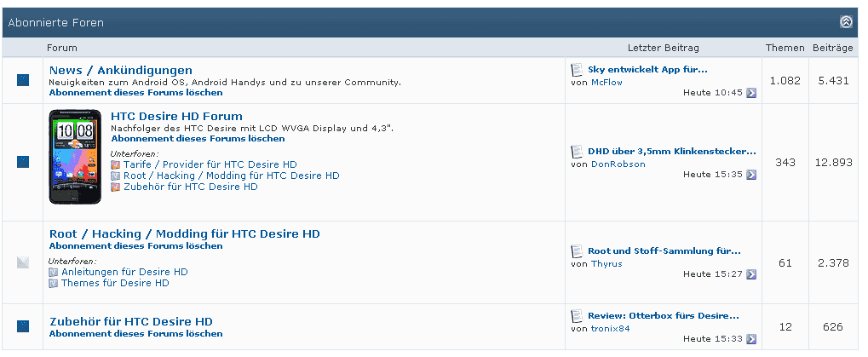Click the icon beside Anleitungen für Desire HD
The width and height of the screenshot is (868, 357).
[x=53, y=272]
